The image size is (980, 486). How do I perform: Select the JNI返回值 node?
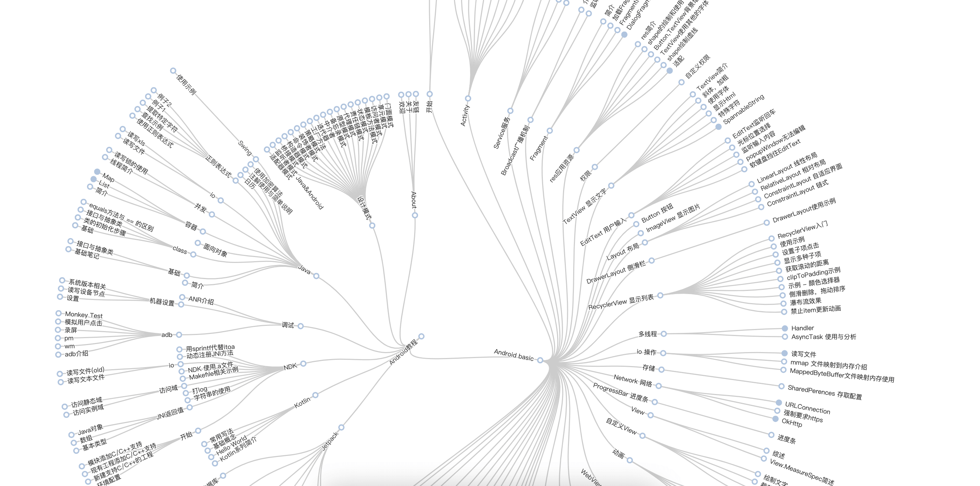(x=189, y=407)
